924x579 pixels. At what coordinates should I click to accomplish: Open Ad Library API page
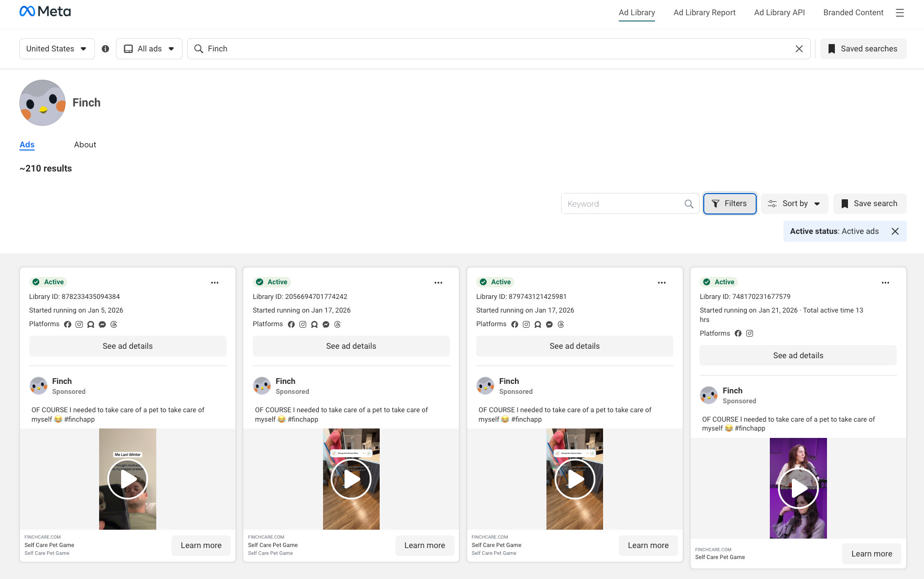click(779, 13)
